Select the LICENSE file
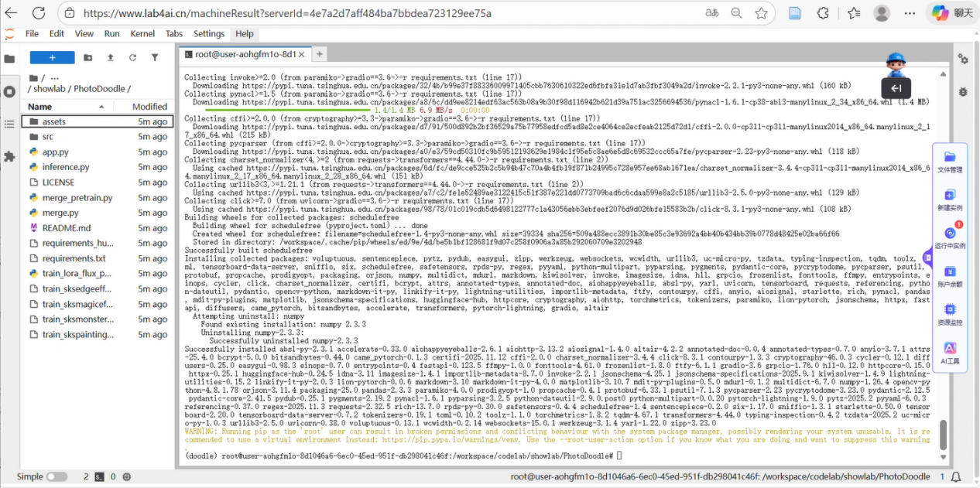This screenshot has height=488, width=980. click(x=98, y=183)
